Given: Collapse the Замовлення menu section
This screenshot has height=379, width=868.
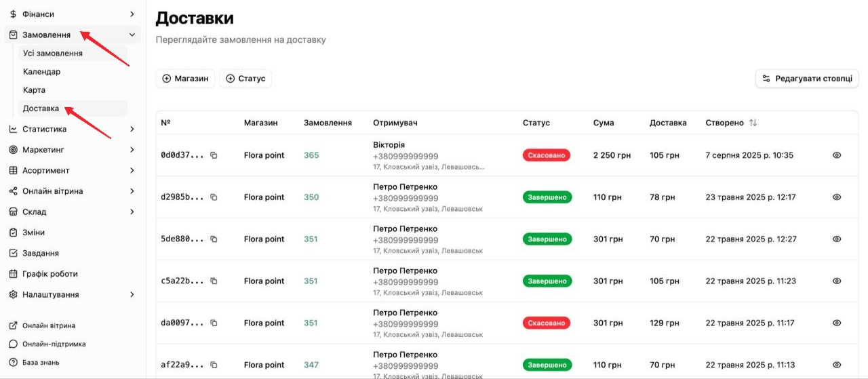Looking at the screenshot, I should click(x=132, y=35).
